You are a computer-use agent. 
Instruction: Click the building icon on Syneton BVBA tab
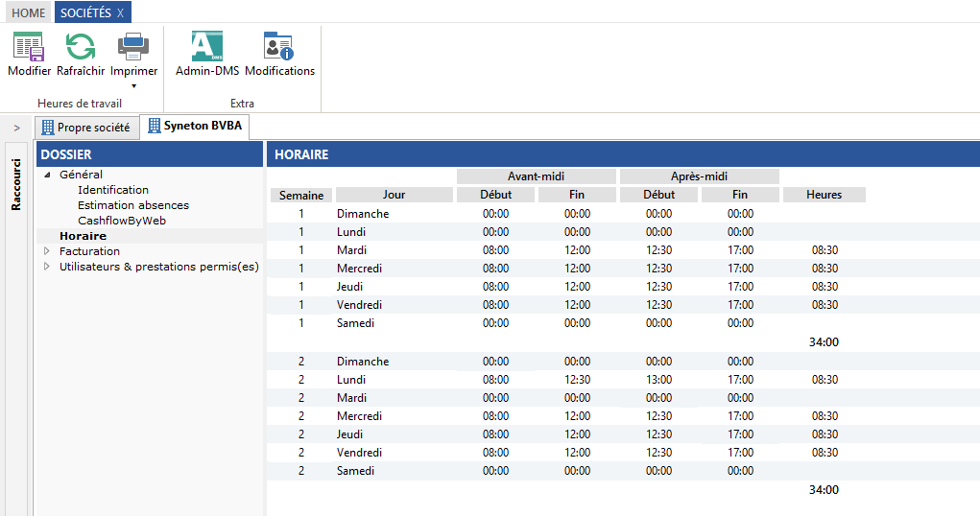[155, 126]
